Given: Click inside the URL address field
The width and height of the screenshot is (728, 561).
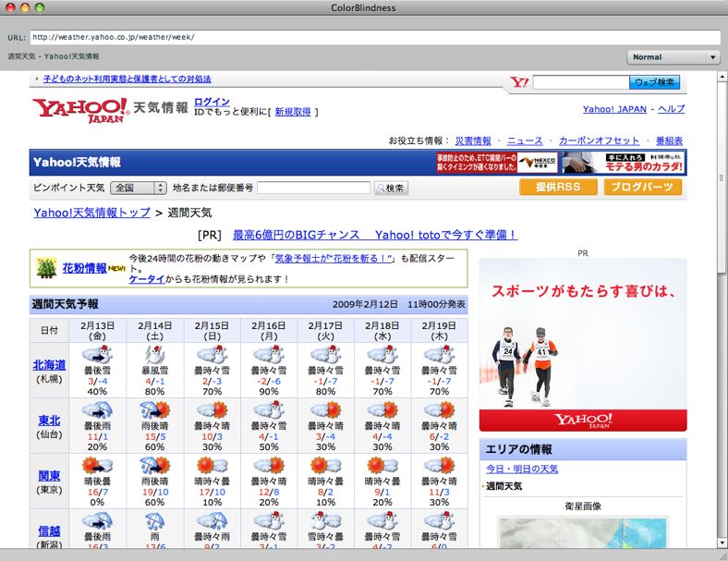Looking at the screenshot, I should click(373, 38).
